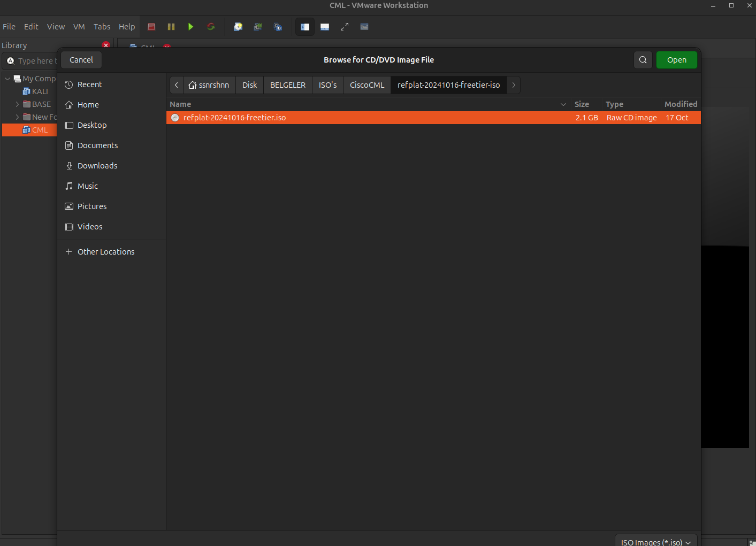Click the Revert to Snapshot icon
Viewport: 756px width, 546px height.
click(x=258, y=27)
